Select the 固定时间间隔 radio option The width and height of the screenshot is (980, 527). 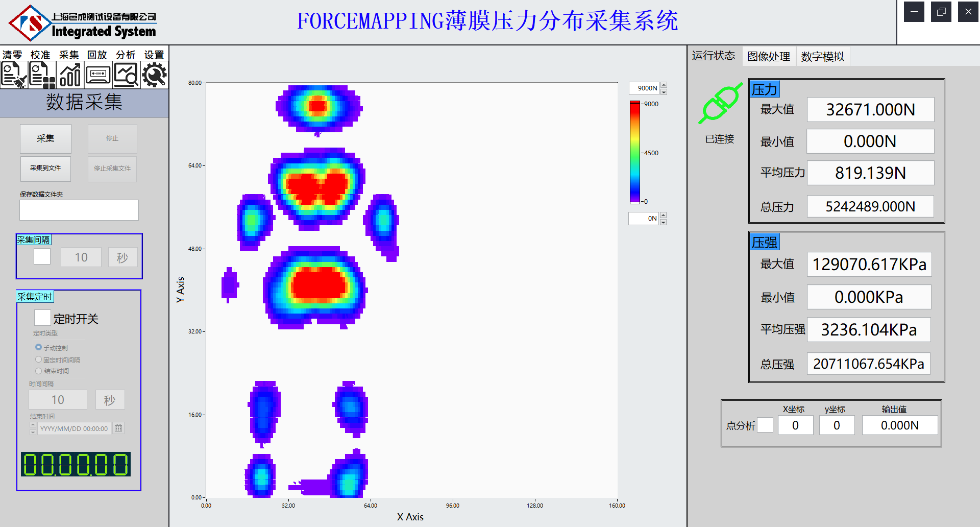coord(38,360)
